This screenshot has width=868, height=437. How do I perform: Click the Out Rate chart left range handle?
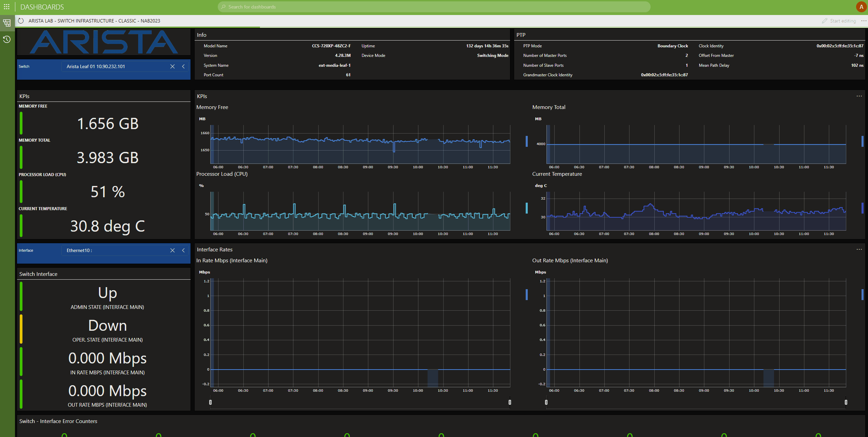pos(546,402)
